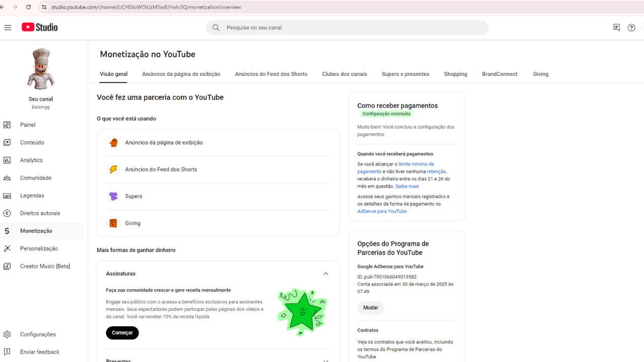The width and height of the screenshot is (644, 362).
Task: Click the green star illustration
Action: [302, 312]
